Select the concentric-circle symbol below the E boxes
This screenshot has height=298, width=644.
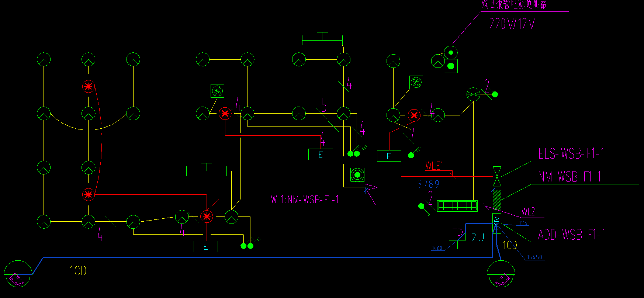tap(357, 175)
